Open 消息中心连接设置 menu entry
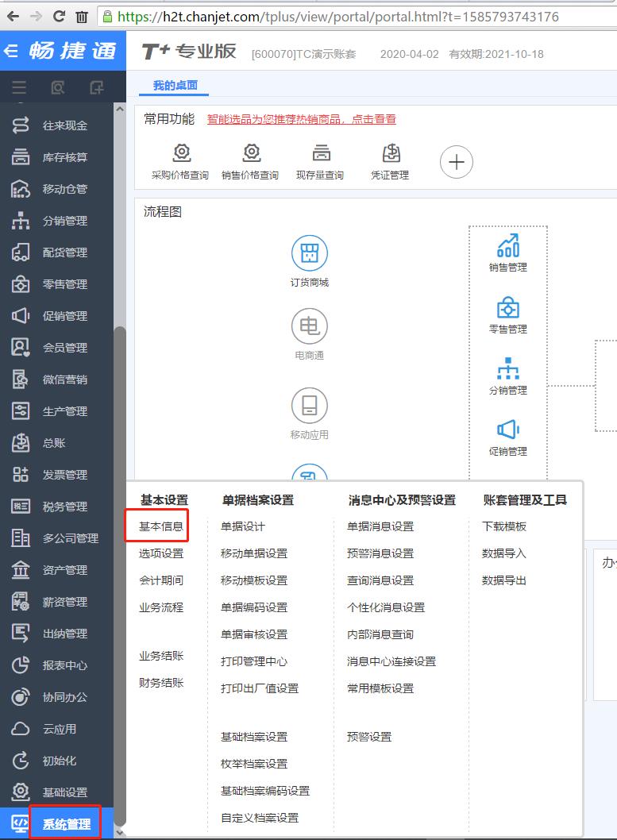617x840 pixels. coord(391,661)
